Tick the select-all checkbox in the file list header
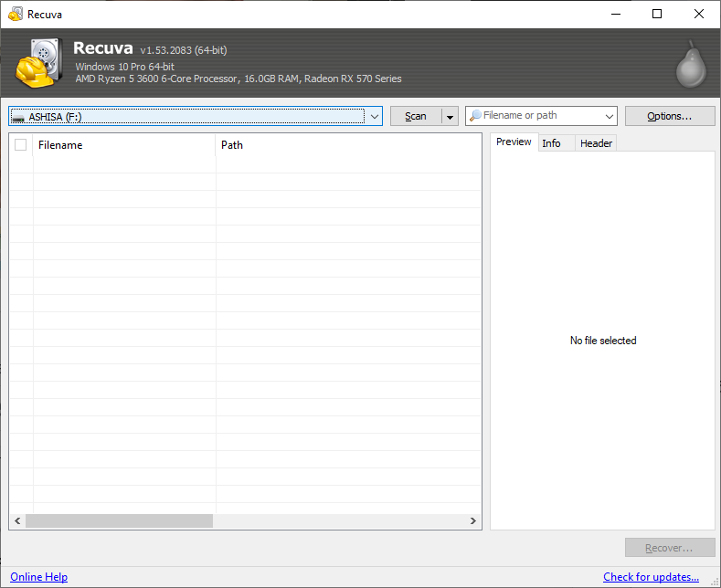The width and height of the screenshot is (721, 588). click(21, 144)
